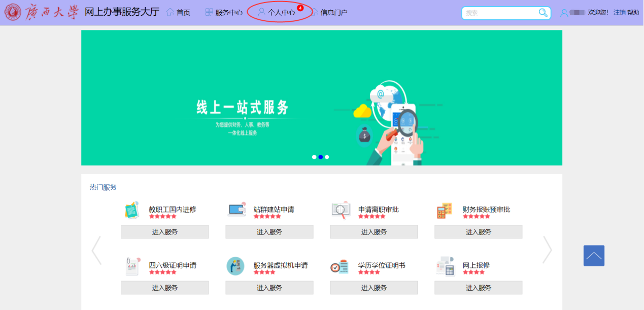Click the 教职工国内进修 service icon

tap(132, 210)
